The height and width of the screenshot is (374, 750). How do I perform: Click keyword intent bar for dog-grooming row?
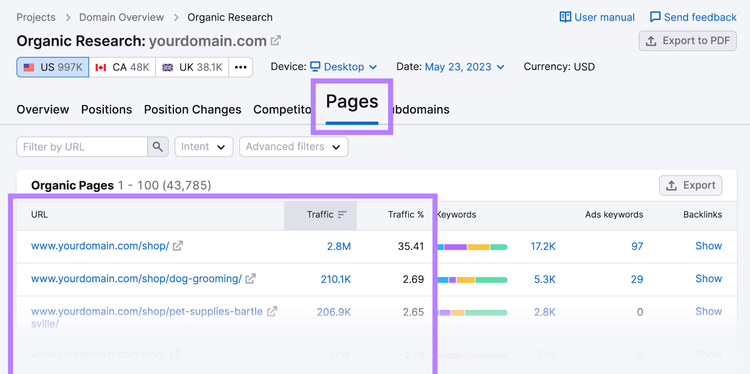click(472, 280)
